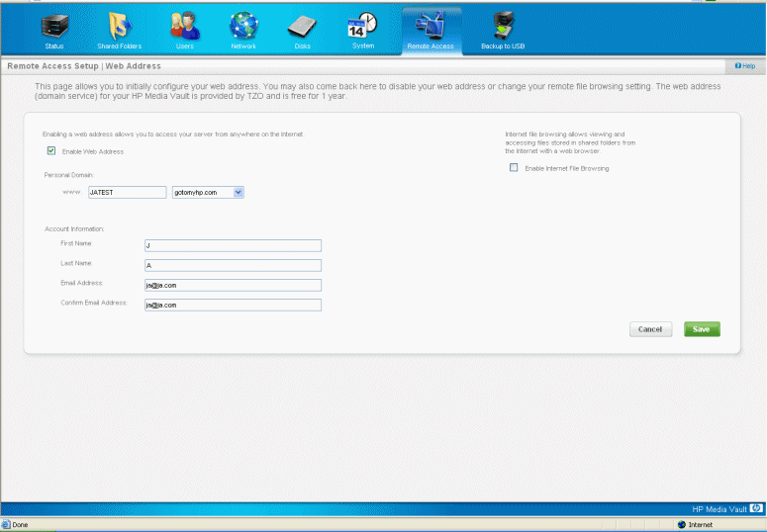The width and height of the screenshot is (767, 532).
Task: Click the Personal Domain JATEST field
Action: [127, 193]
